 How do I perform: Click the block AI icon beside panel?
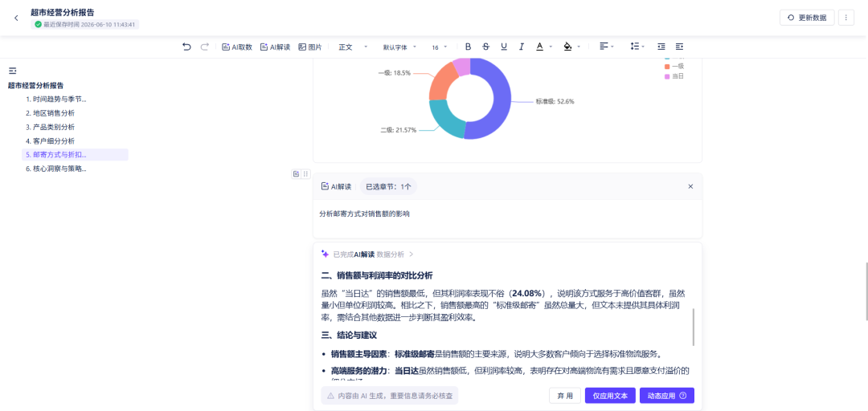(296, 173)
